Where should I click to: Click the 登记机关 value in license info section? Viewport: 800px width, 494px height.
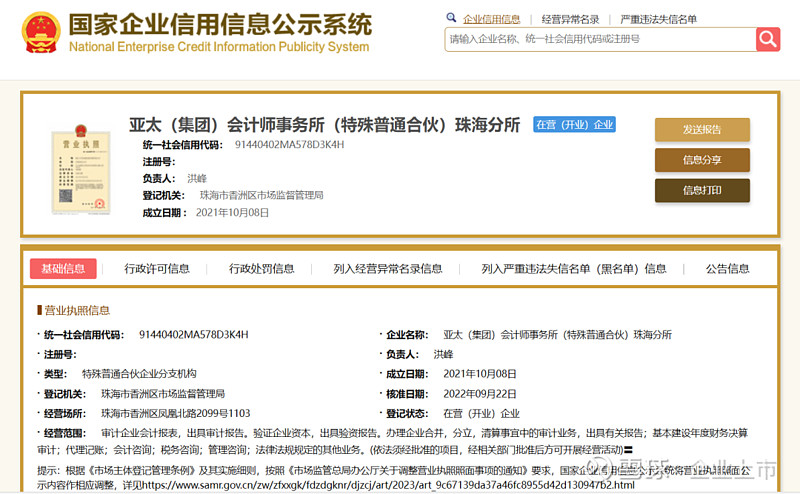163,393
